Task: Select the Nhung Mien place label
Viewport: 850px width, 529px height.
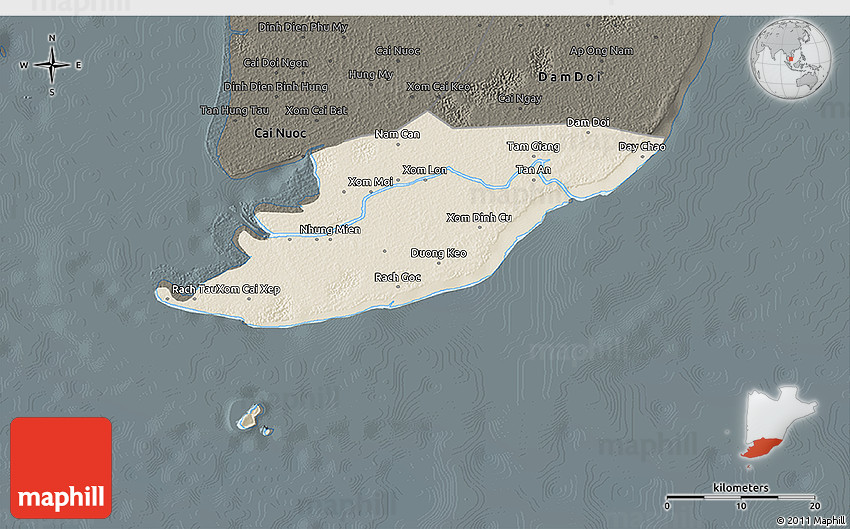Action: [x=329, y=229]
